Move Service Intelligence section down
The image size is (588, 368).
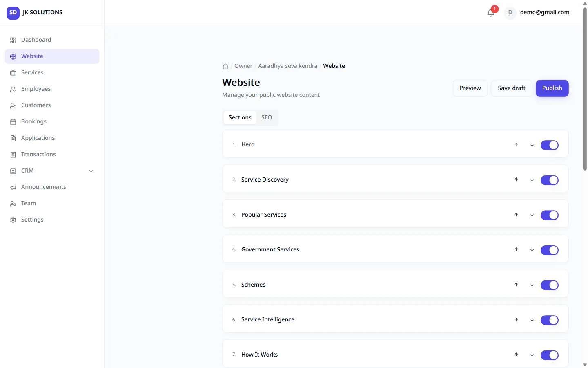[532, 320]
